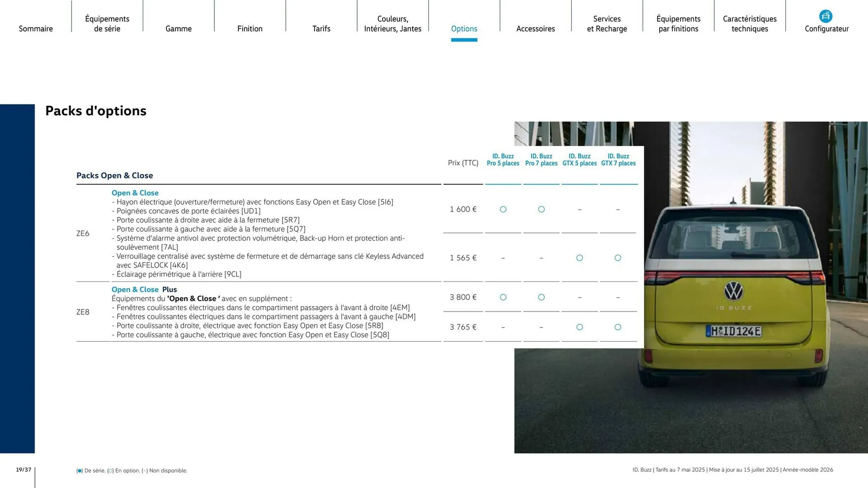Select GTX 7 places marker in 3 765 € row

click(618, 327)
